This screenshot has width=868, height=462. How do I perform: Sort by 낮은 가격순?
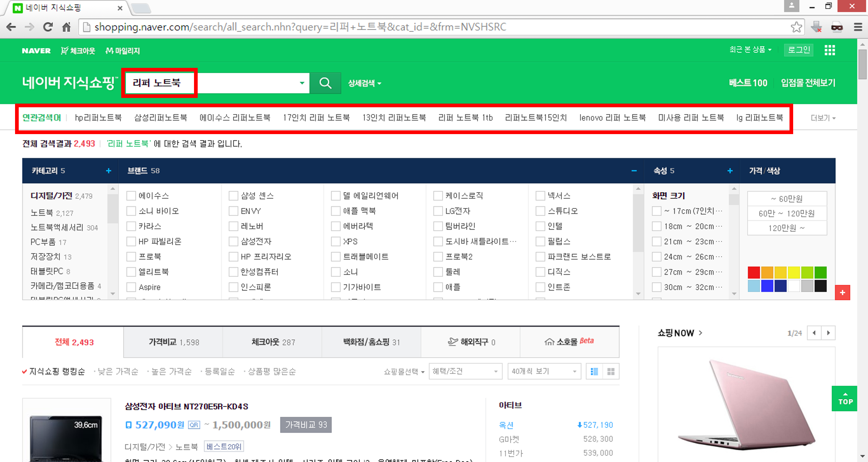pyautogui.click(x=118, y=371)
